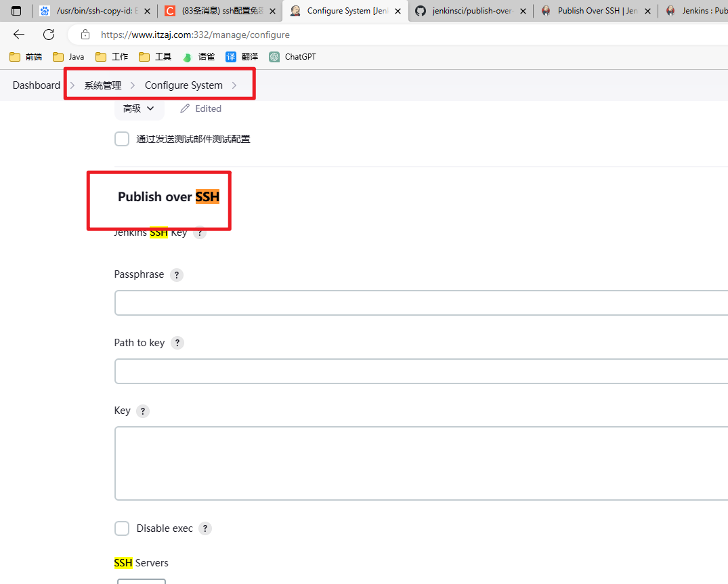Go back using the browser back arrow
The width and height of the screenshot is (728, 584).
coord(19,35)
